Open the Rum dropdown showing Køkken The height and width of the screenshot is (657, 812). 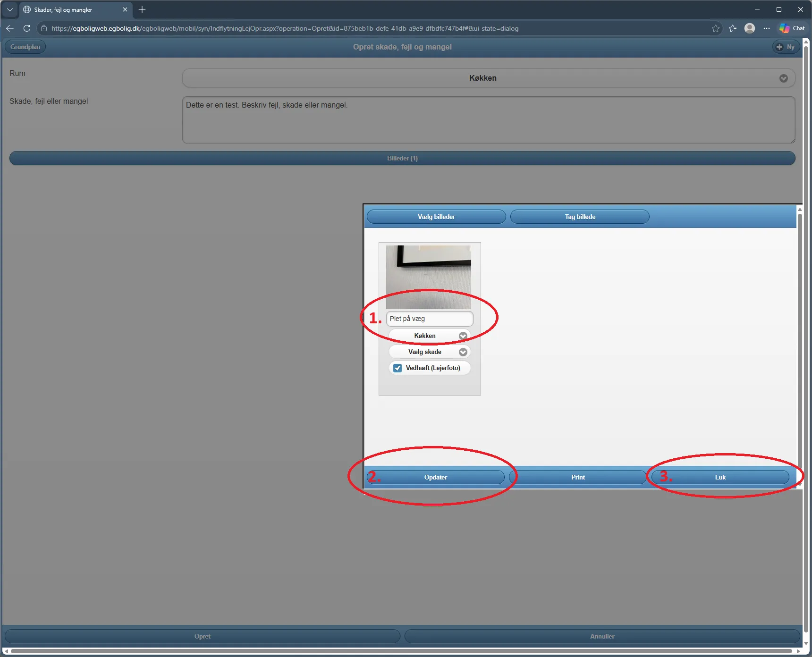489,78
